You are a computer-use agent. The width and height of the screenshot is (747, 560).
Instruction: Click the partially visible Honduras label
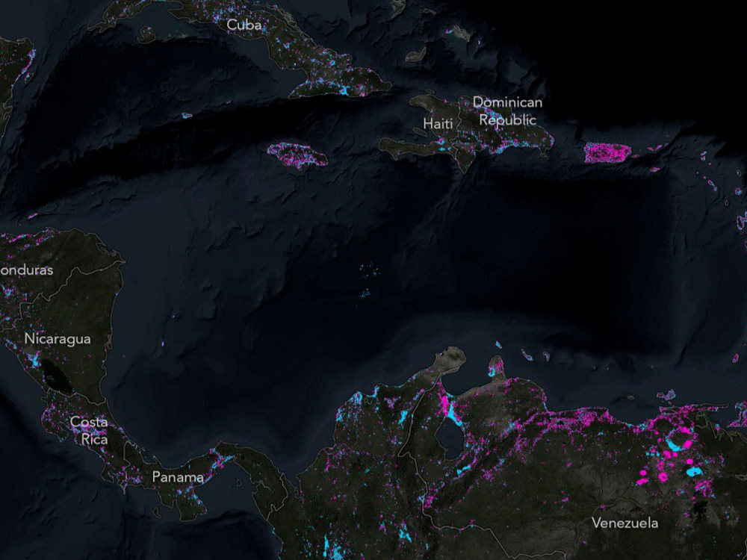tap(27, 270)
